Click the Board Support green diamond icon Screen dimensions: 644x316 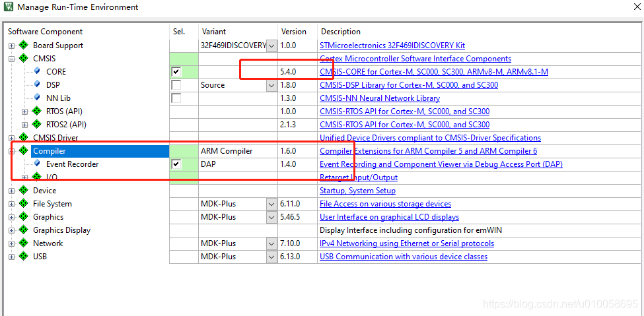tap(23, 45)
